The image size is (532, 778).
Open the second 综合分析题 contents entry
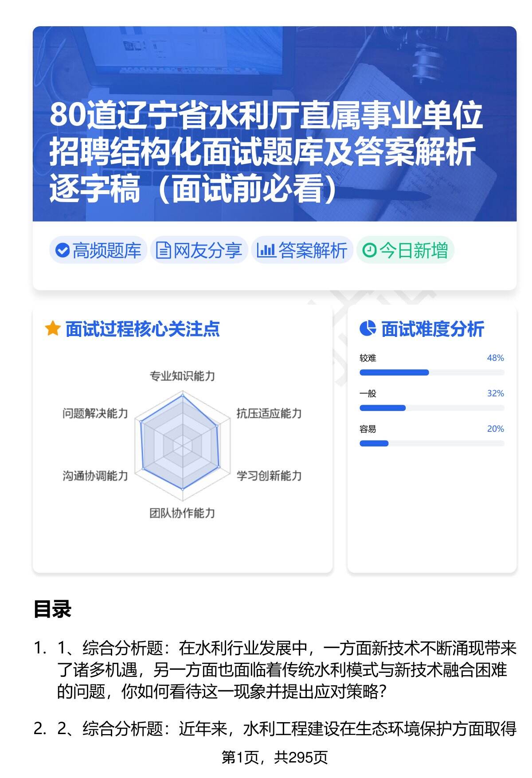pyautogui.click(x=286, y=728)
